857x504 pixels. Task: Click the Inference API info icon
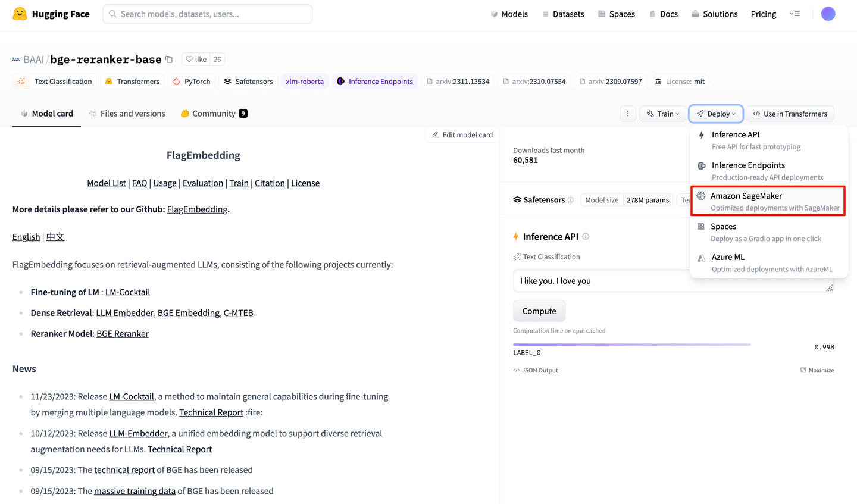(x=586, y=236)
